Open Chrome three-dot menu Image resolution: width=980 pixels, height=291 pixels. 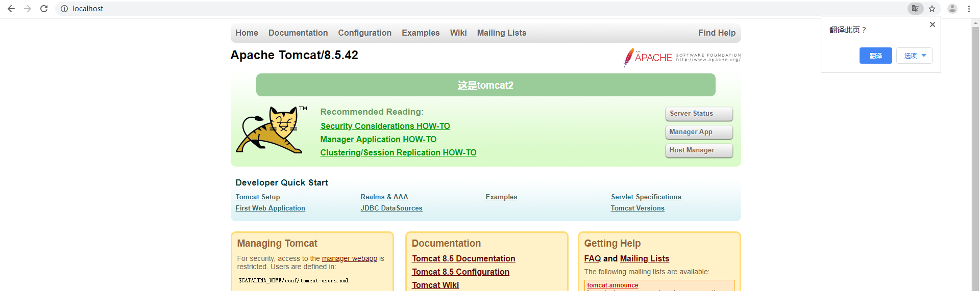coord(969,9)
